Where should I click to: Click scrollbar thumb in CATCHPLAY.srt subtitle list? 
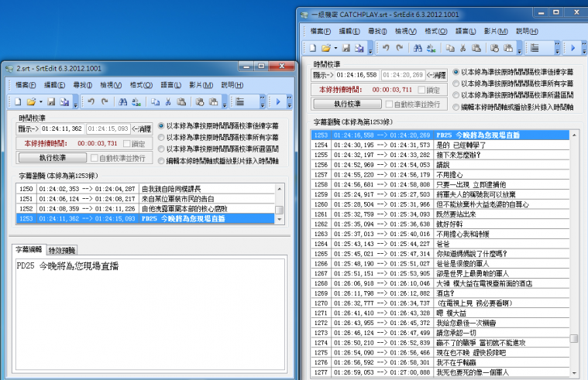pyautogui.click(x=574, y=338)
